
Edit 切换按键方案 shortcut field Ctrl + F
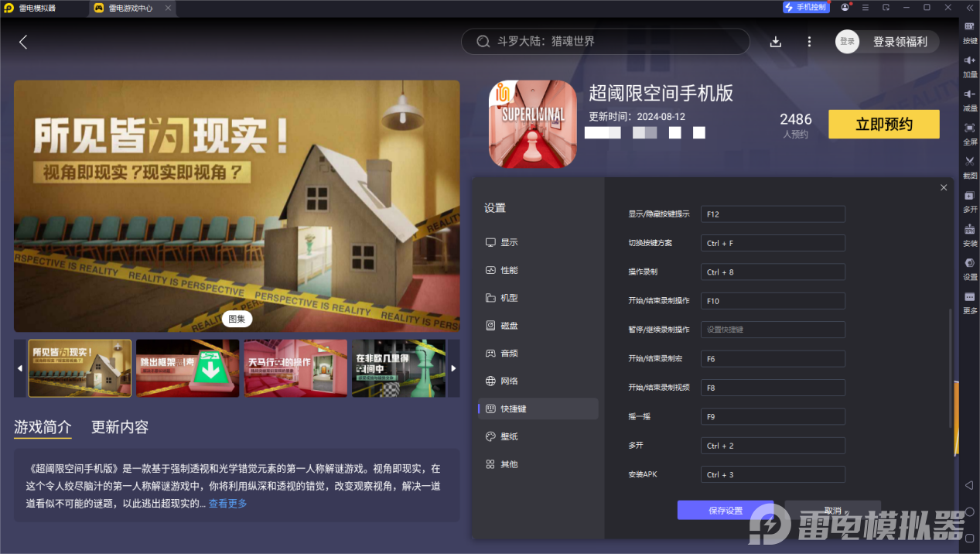click(773, 243)
